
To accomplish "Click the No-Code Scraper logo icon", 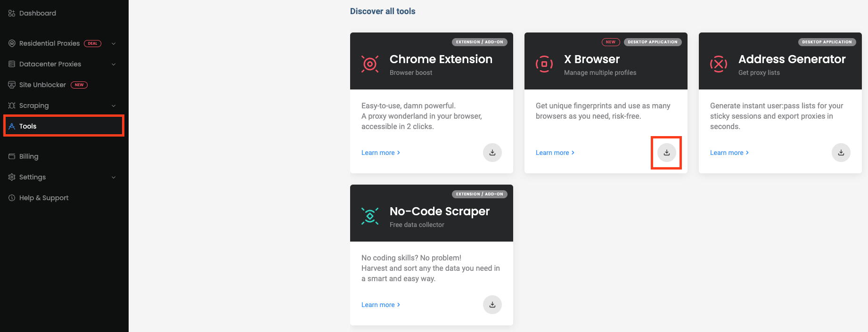I will pyautogui.click(x=370, y=216).
